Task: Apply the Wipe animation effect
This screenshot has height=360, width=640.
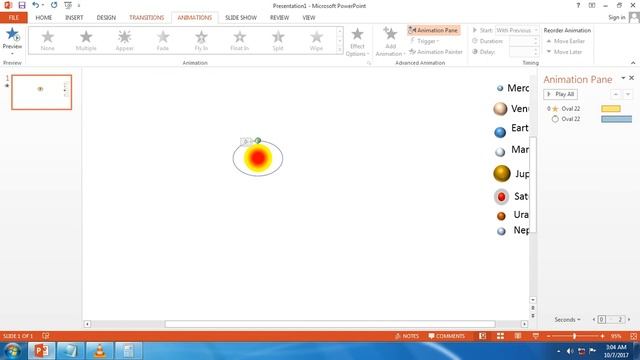Action: point(316,40)
